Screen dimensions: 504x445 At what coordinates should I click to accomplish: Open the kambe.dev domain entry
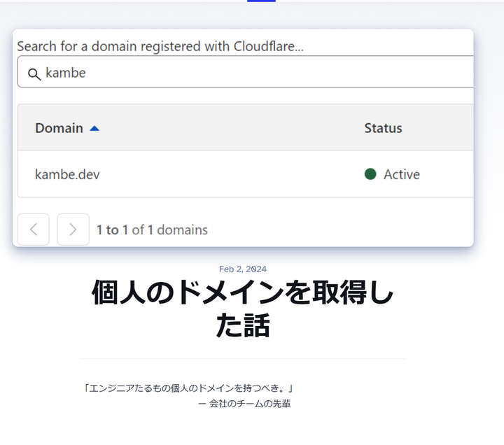point(67,174)
